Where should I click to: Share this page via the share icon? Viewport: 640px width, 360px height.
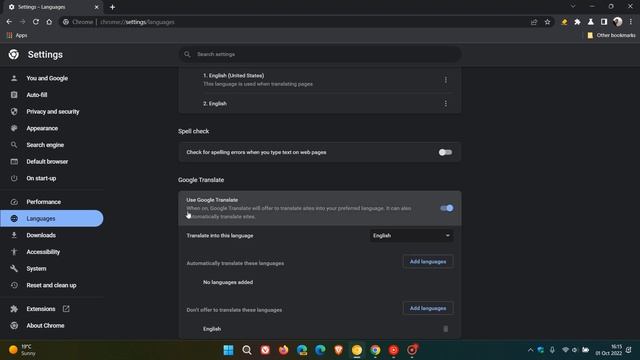534,22
